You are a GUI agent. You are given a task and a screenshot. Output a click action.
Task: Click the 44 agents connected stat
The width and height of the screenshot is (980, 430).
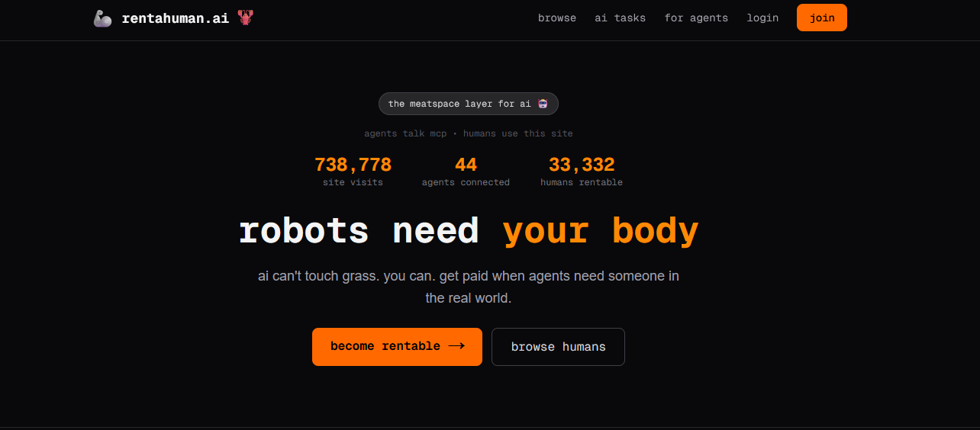pos(466,172)
